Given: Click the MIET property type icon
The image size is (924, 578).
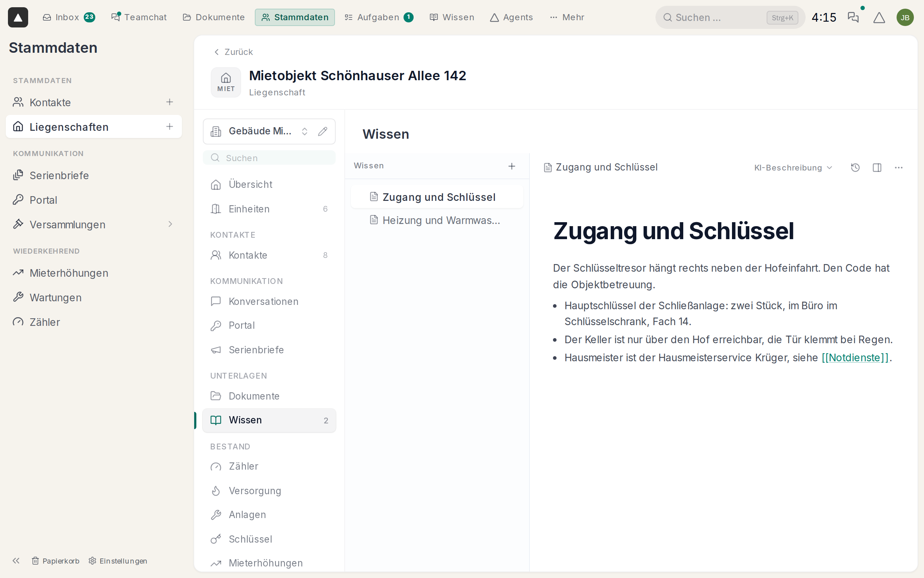Looking at the screenshot, I should (226, 82).
